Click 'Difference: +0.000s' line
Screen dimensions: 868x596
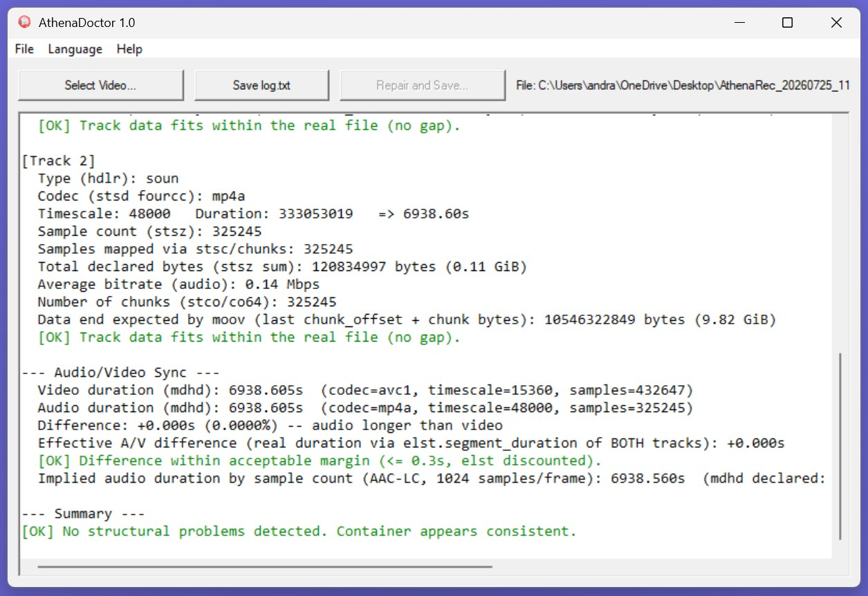click(x=270, y=425)
